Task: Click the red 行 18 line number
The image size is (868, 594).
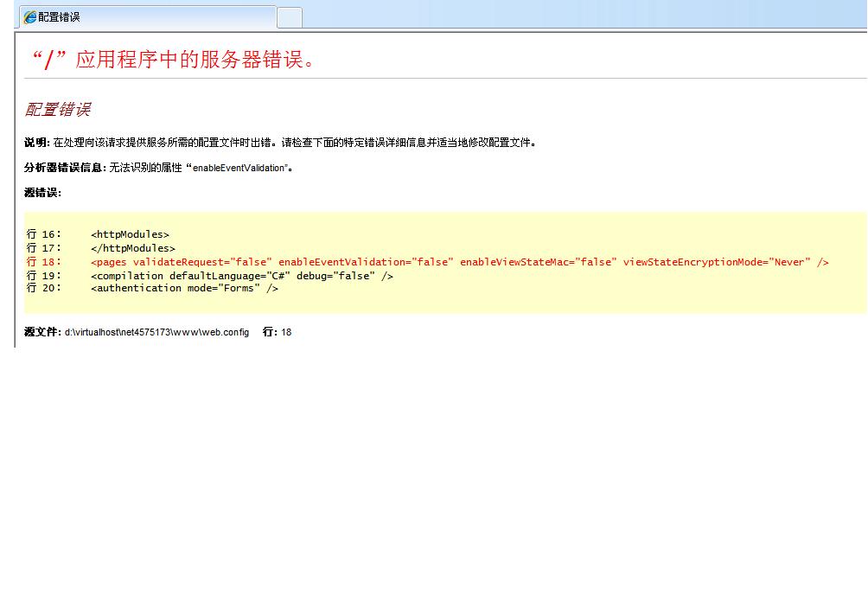Action: point(43,262)
